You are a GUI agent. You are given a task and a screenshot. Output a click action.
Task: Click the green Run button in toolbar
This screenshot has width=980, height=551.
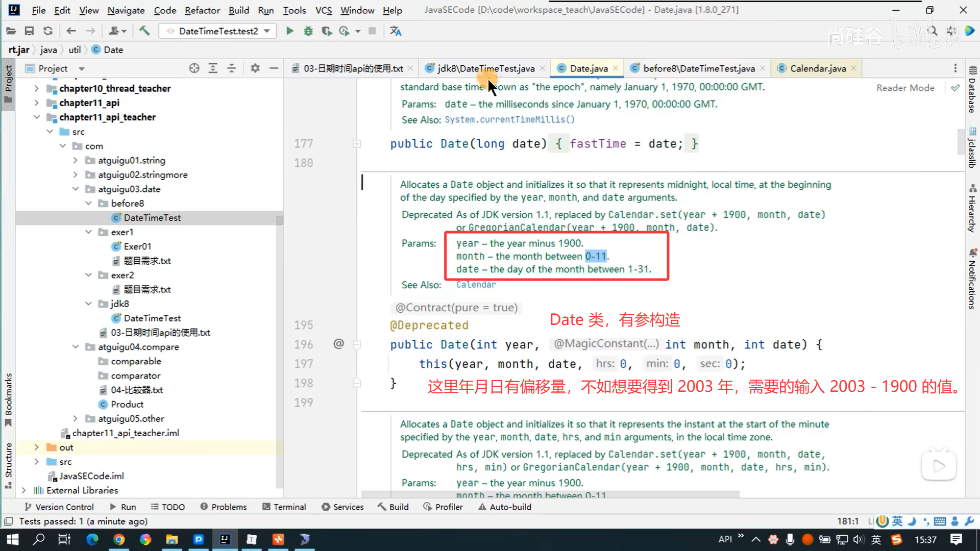point(289,31)
